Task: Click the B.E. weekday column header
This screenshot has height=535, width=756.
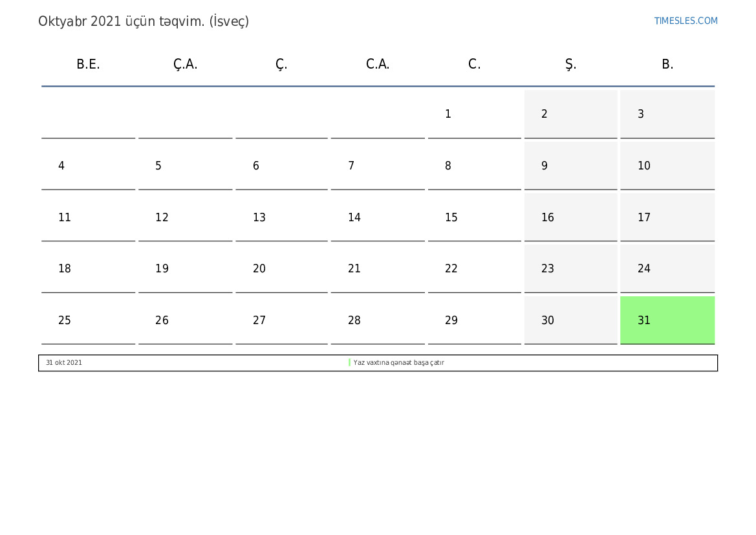Action: click(88, 64)
